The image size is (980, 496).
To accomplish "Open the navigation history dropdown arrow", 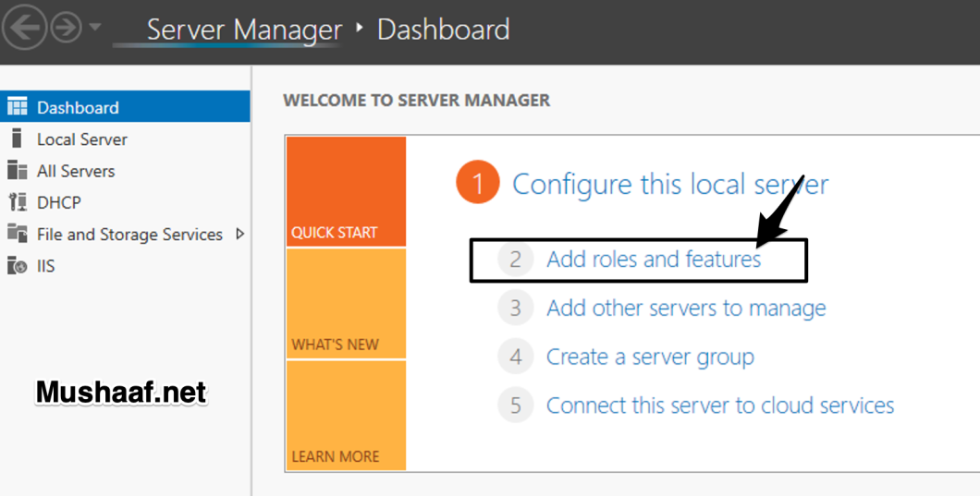I will pos(94,28).
